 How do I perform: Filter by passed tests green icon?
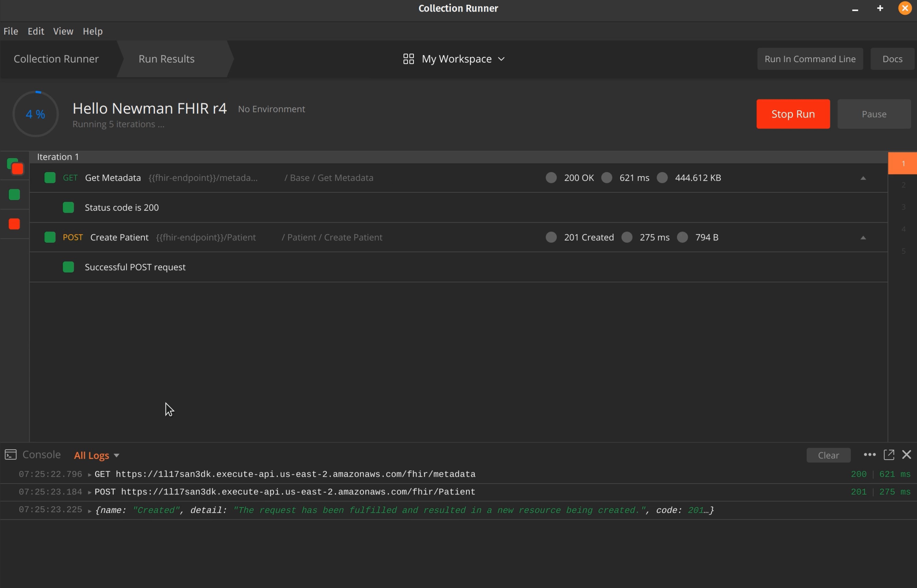click(x=14, y=195)
